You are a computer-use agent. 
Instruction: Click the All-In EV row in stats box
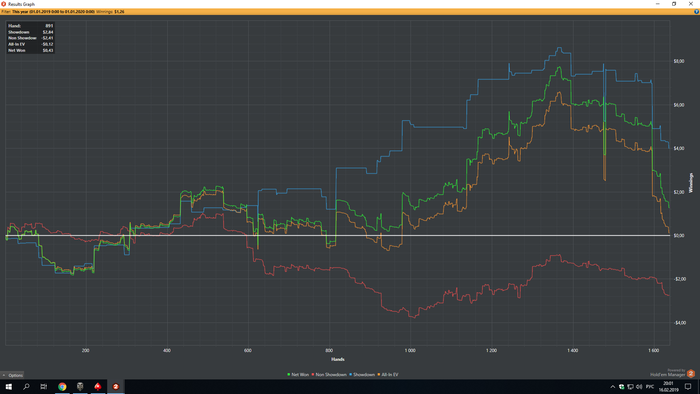(30, 44)
